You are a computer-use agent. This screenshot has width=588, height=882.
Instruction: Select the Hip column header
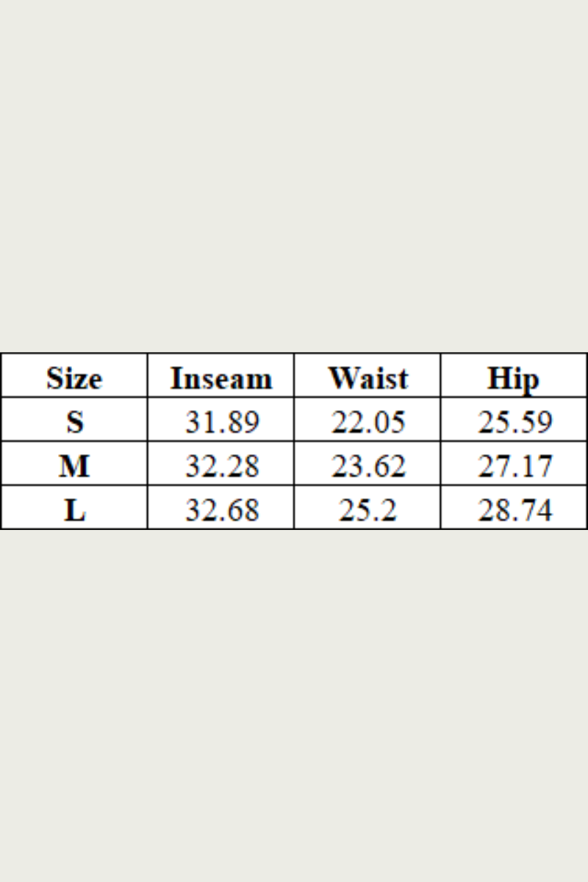(x=513, y=378)
